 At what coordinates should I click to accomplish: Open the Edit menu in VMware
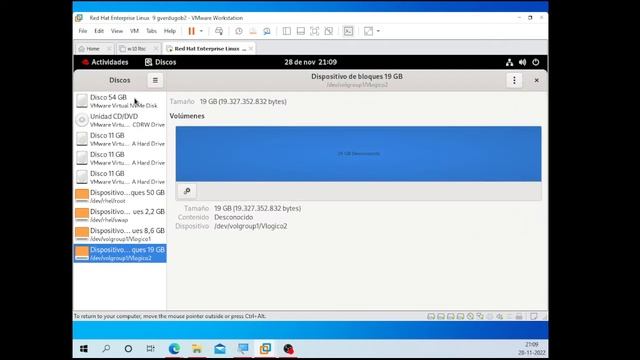[x=99, y=31]
